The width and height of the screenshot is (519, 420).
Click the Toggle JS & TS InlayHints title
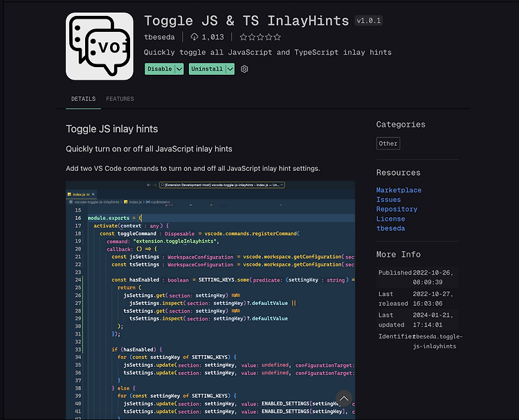[x=246, y=21]
